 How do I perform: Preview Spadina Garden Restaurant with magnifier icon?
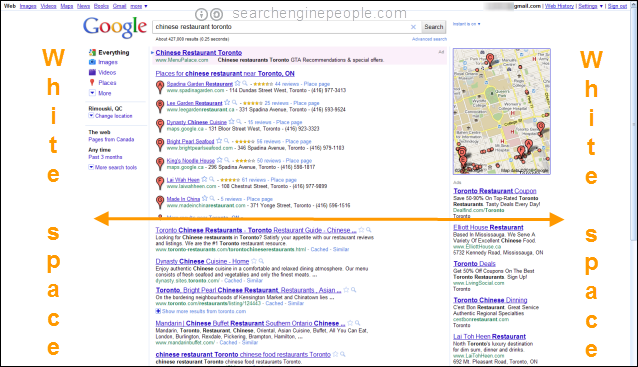(x=245, y=83)
